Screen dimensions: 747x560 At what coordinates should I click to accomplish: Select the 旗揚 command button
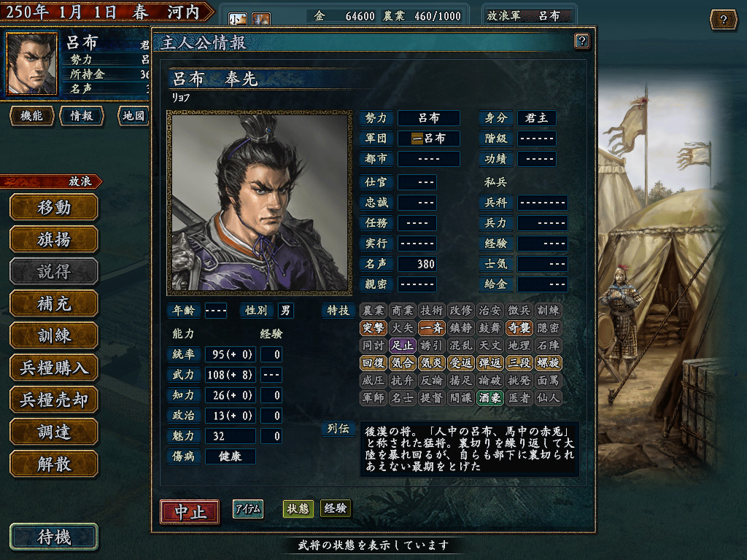point(54,239)
